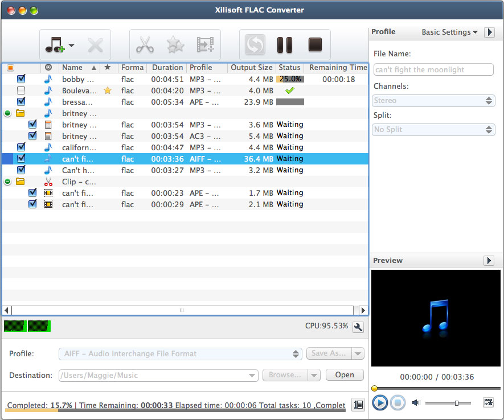This screenshot has width=504, height=420.
Task: Uncheck the Can't h... file checkbox
Action: (21, 170)
